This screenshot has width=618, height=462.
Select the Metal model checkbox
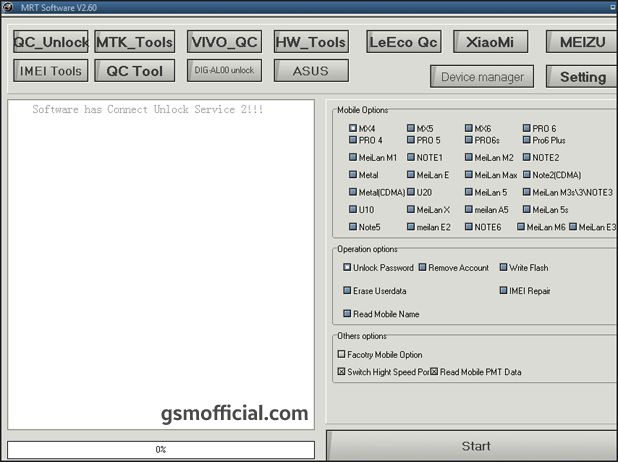click(x=353, y=174)
